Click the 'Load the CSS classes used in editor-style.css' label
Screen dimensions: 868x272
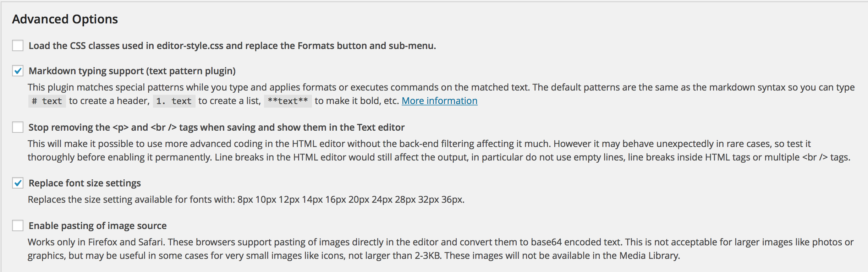tap(232, 46)
